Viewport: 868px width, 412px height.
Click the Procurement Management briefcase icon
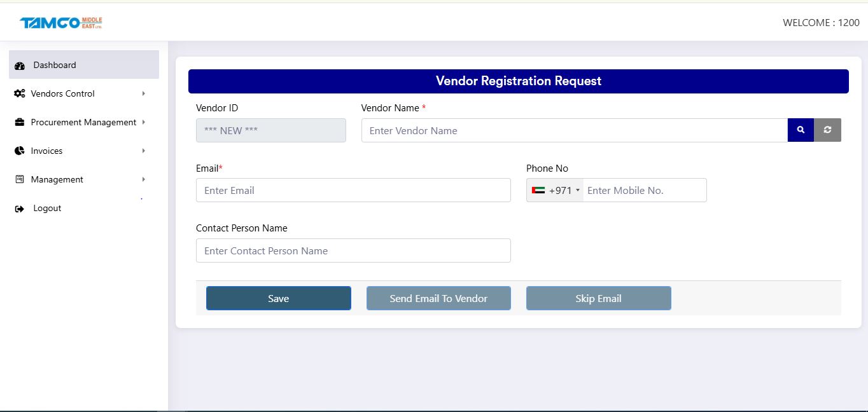pos(19,122)
